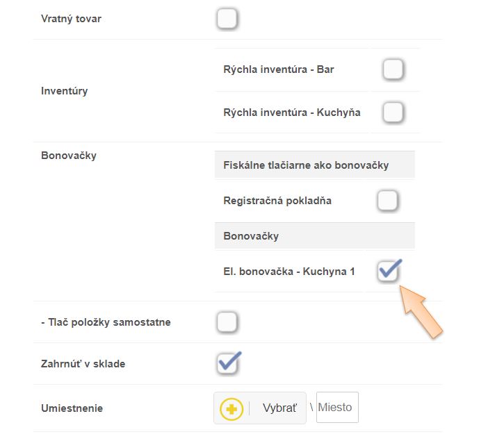The width and height of the screenshot is (504, 441).
Task: Tick the Vratný tovar checkbox
Action: (227, 19)
